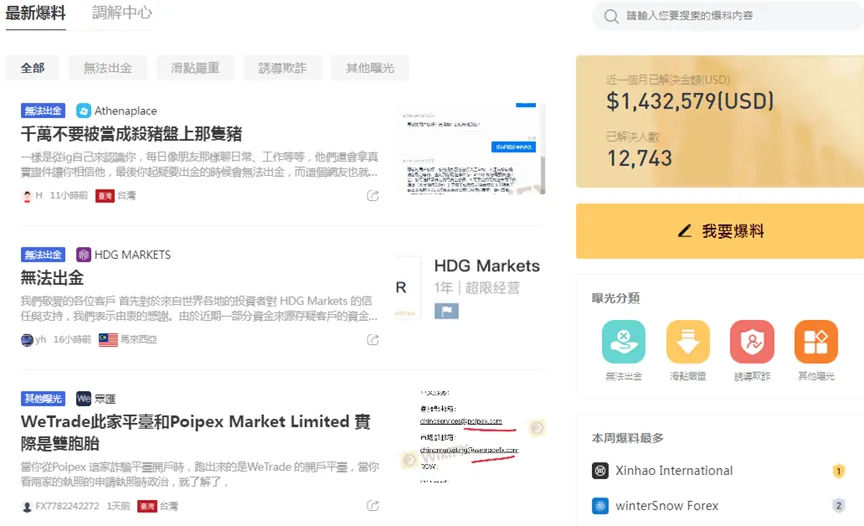
Task: Click the pencil icon in 我要爆料
Action: [x=684, y=231]
